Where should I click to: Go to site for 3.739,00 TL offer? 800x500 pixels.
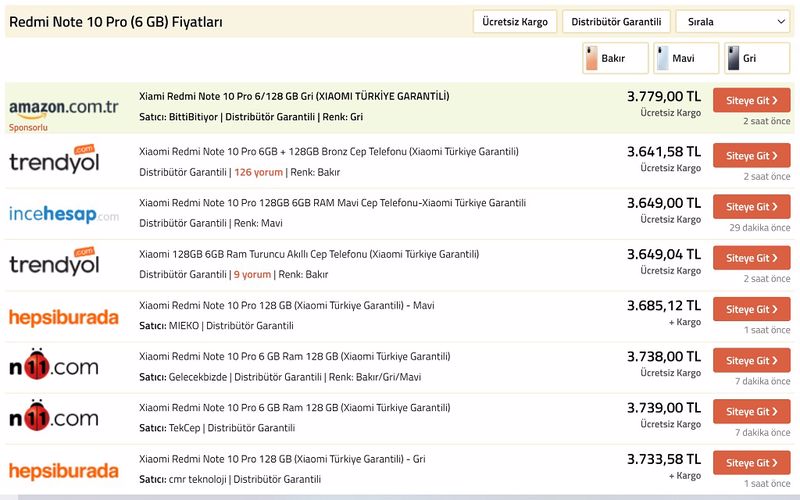752,412
